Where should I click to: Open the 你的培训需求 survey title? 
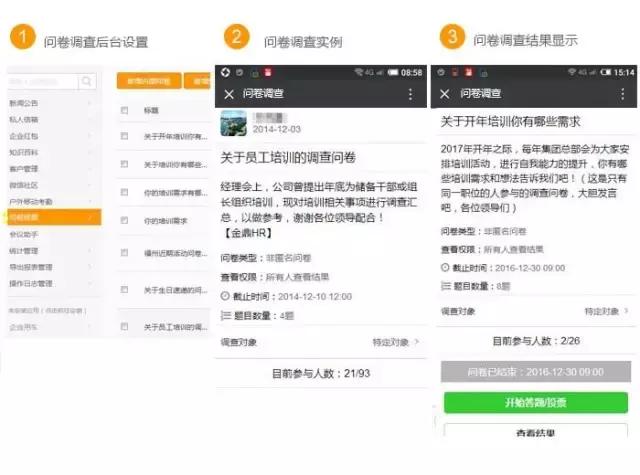[x=165, y=221]
